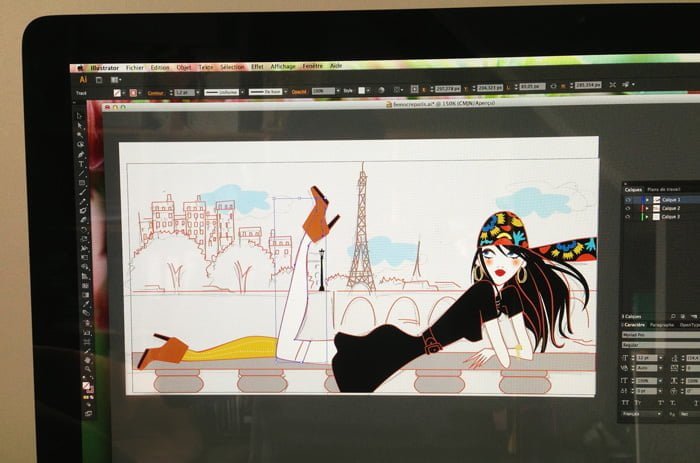Select the Magic Wand tool
Image resolution: width=700 pixels, height=463 pixels.
coord(80,134)
